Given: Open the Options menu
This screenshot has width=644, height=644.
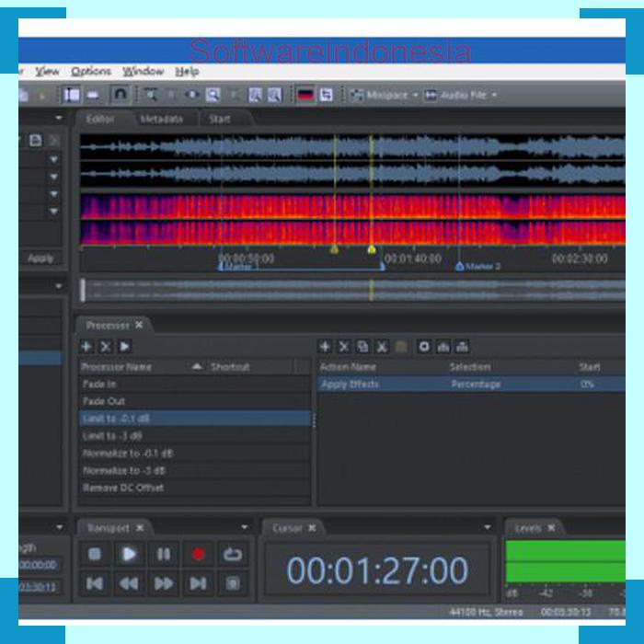Looking at the screenshot, I should 91,72.
